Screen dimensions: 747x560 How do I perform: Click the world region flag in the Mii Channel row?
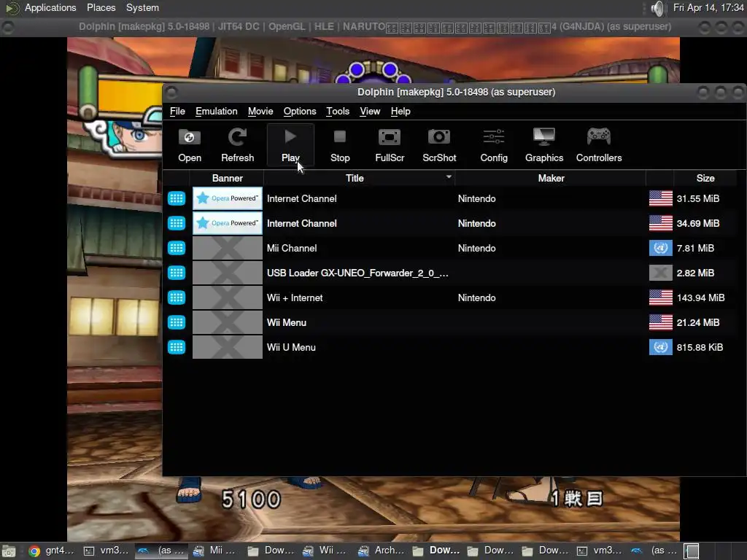(661, 248)
